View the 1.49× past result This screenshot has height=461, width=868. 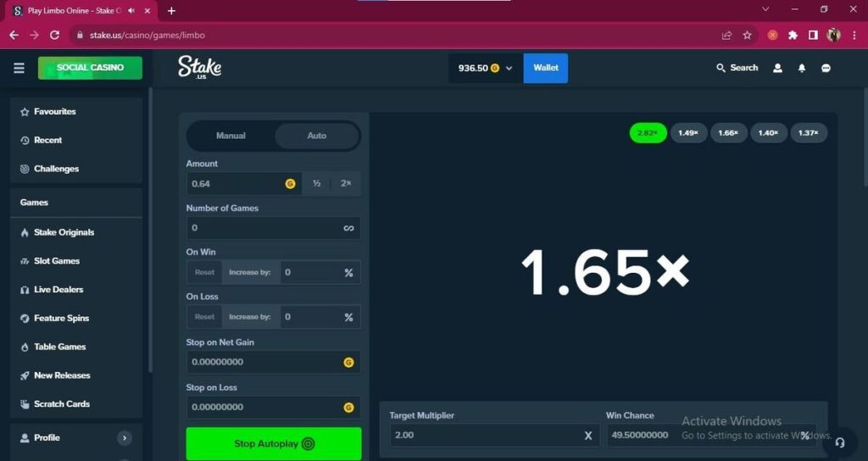click(x=688, y=133)
